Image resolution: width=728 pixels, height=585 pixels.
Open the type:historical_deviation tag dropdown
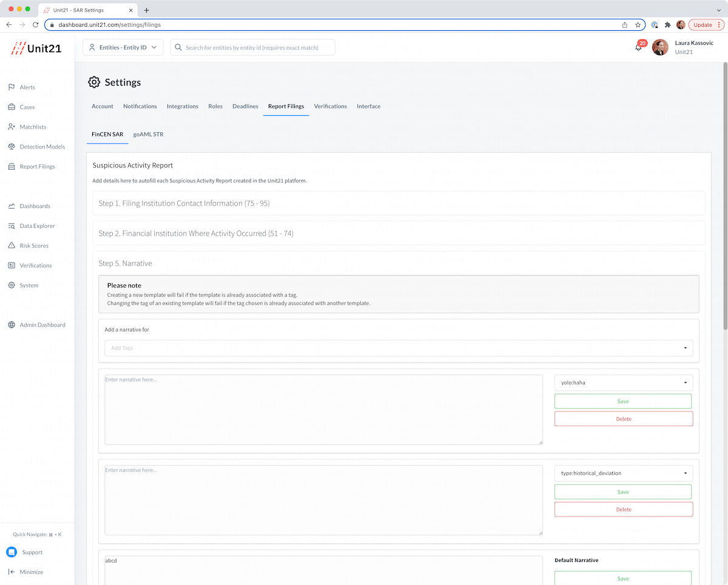623,473
